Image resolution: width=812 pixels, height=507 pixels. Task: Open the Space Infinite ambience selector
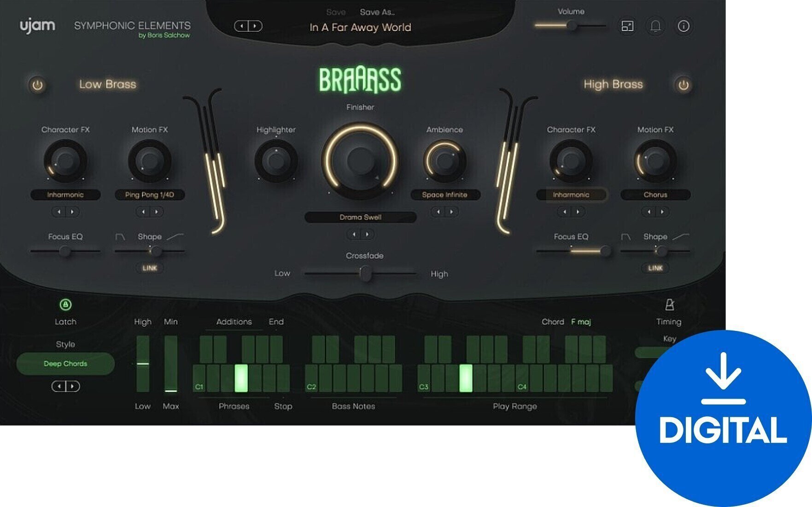point(445,195)
